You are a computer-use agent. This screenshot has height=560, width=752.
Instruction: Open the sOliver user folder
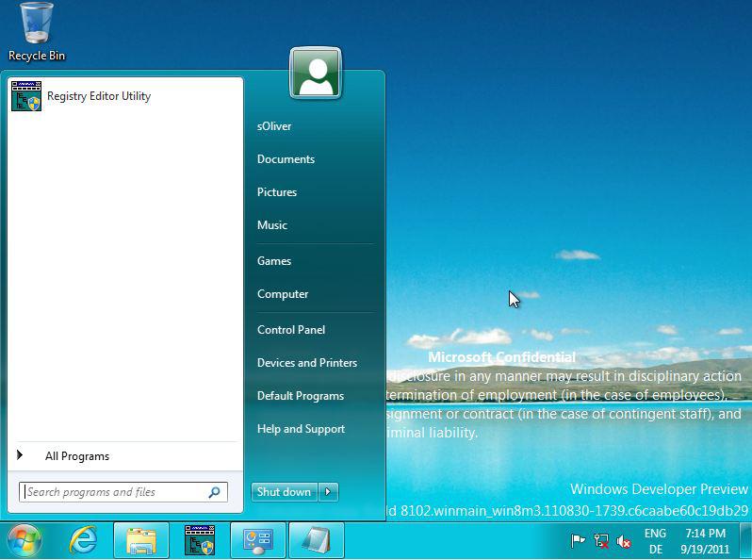(x=274, y=126)
